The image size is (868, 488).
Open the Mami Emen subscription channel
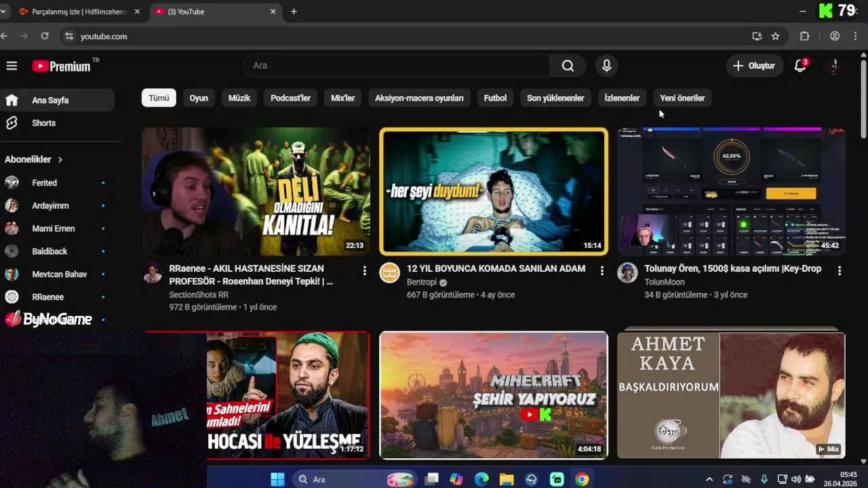(x=57, y=228)
